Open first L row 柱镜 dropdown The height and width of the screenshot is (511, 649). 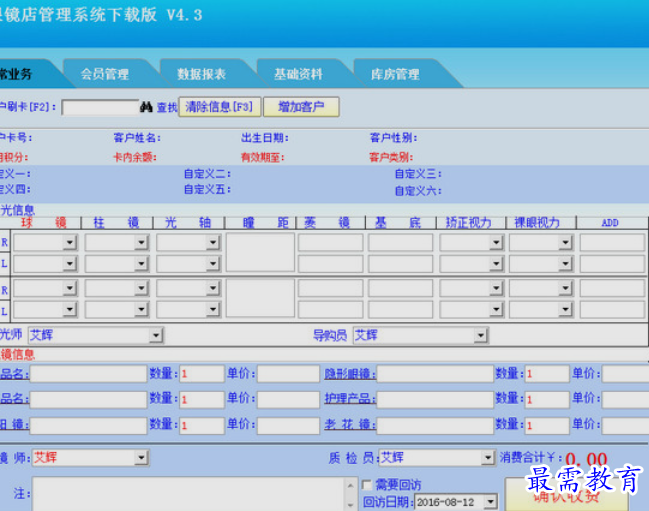141,264
